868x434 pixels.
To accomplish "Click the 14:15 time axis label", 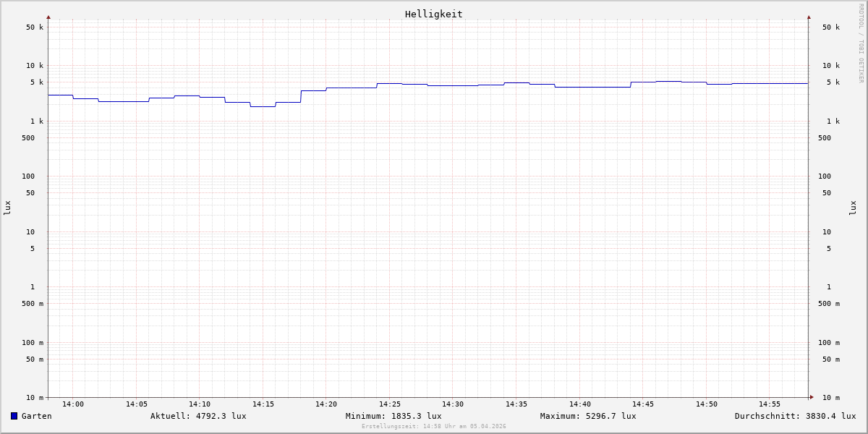I will pyautogui.click(x=263, y=404).
